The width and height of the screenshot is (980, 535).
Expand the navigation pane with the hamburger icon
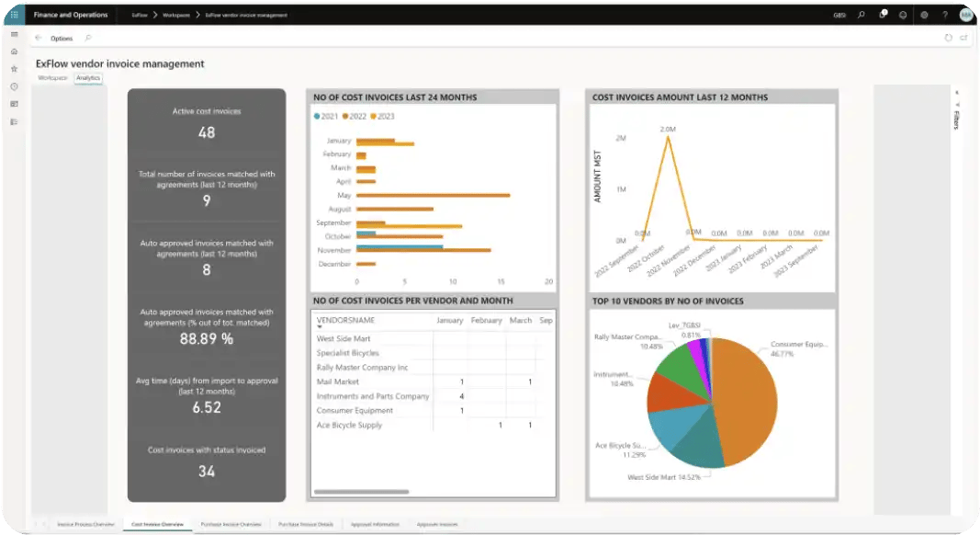coord(14,35)
